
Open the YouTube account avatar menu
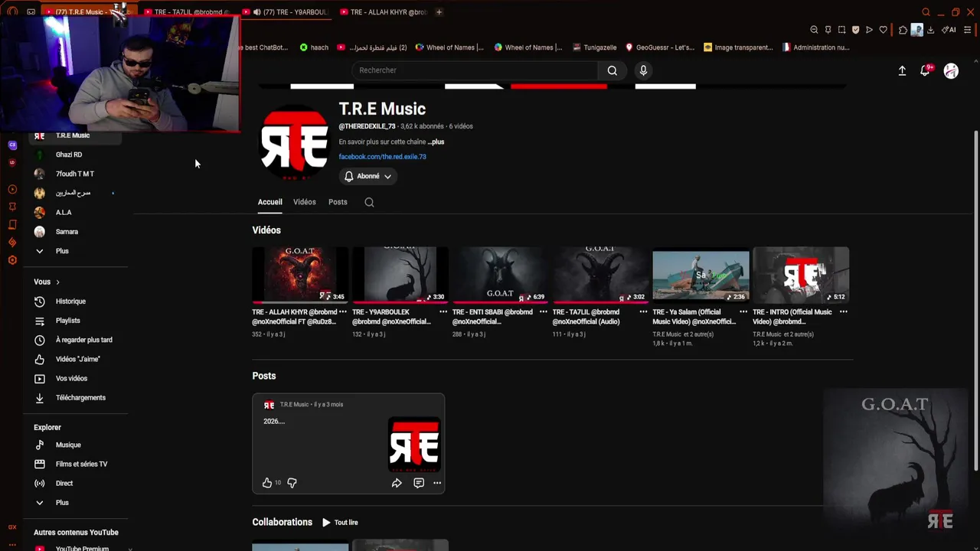click(951, 70)
